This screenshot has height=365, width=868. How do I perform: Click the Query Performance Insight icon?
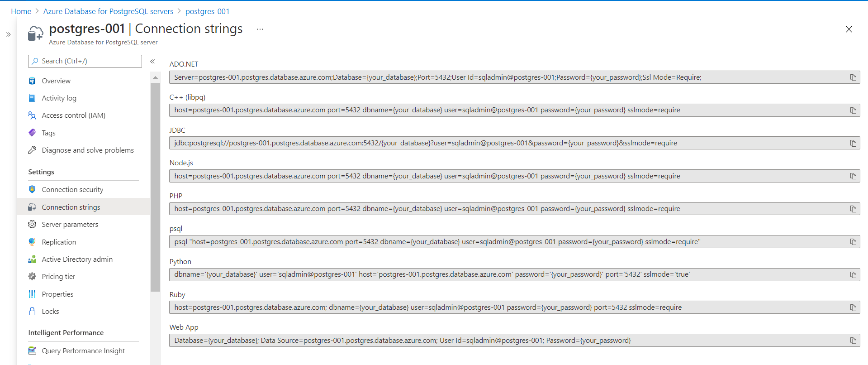(x=32, y=351)
